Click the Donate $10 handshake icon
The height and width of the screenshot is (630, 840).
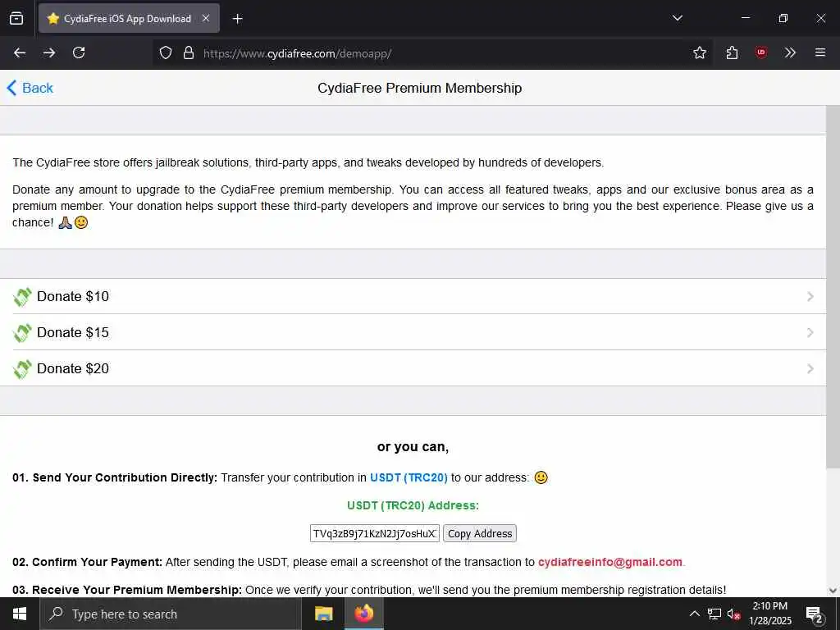point(22,297)
